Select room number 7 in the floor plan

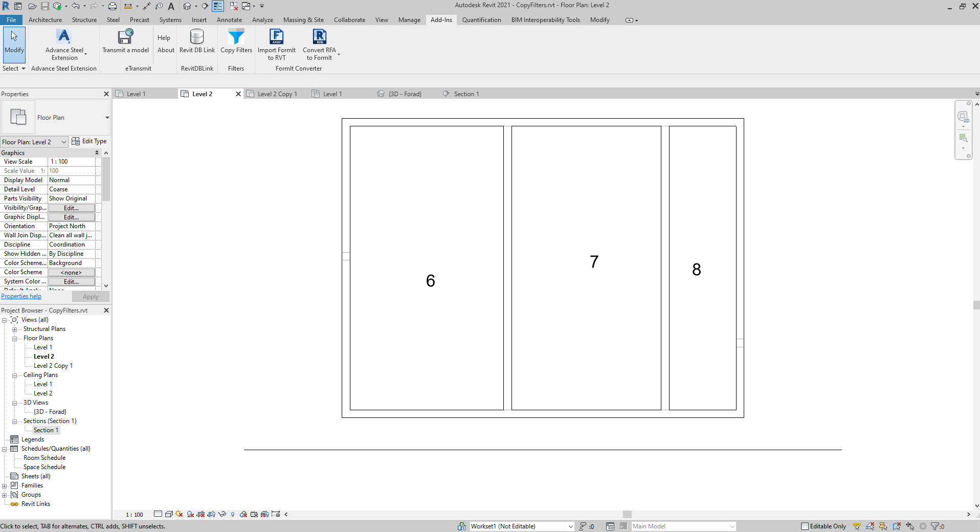tap(594, 262)
